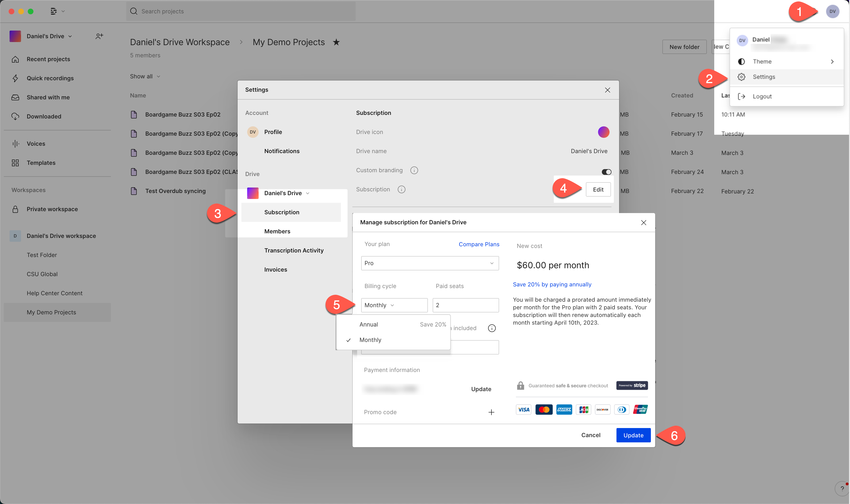Click the search magnifier icon
This screenshot has height=504, width=850.
point(134,11)
